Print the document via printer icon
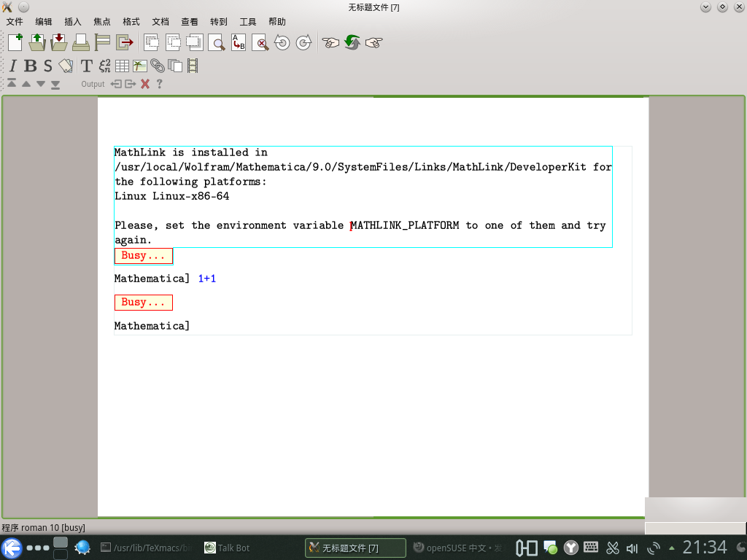747x560 pixels. (x=81, y=42)
